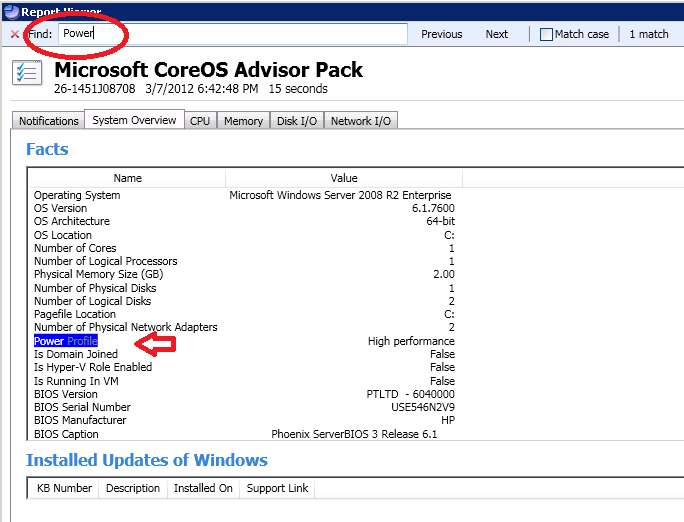
Task: Click the HP manufacturer value
Action: coord(448,420)
